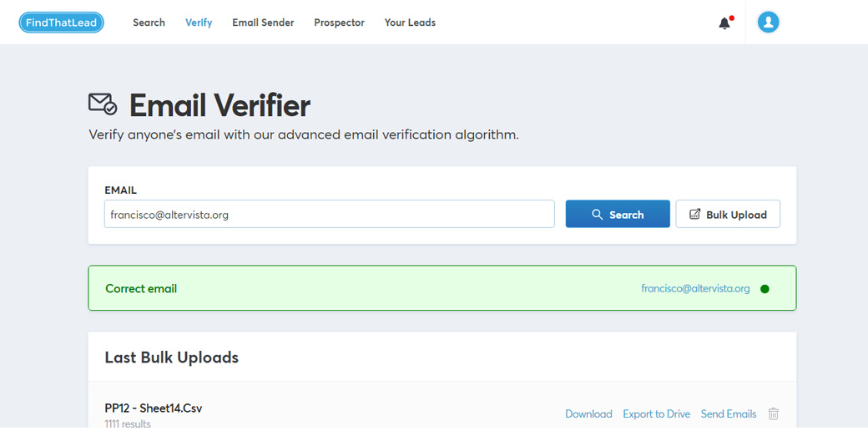Click the Bulk Upload button
Viewport: 868px width, 431px height.
click(728, 215)
